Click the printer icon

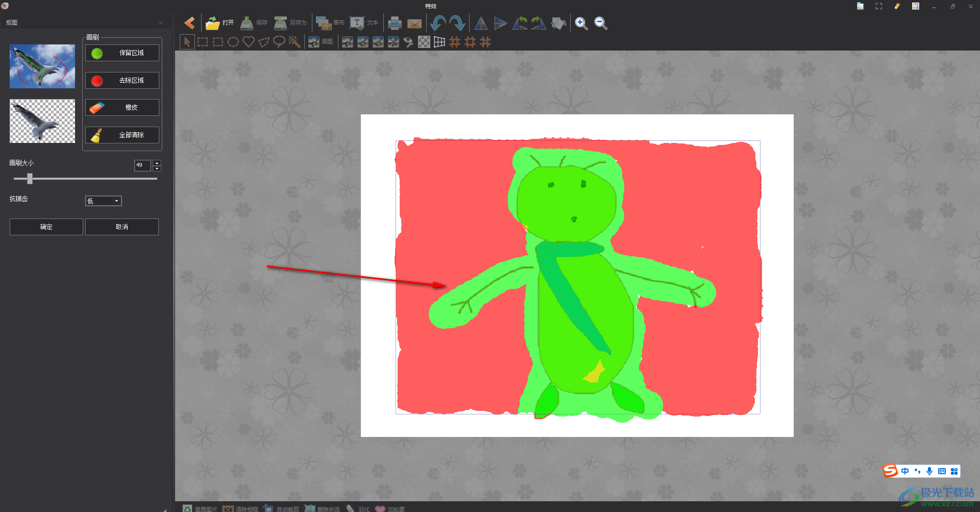coord(395,23)
